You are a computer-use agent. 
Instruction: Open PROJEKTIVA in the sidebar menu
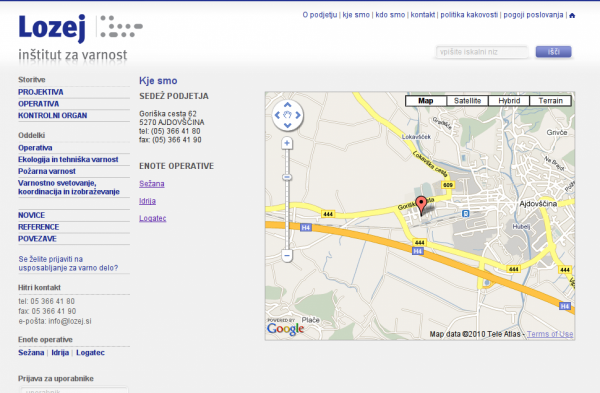[41, 92]
